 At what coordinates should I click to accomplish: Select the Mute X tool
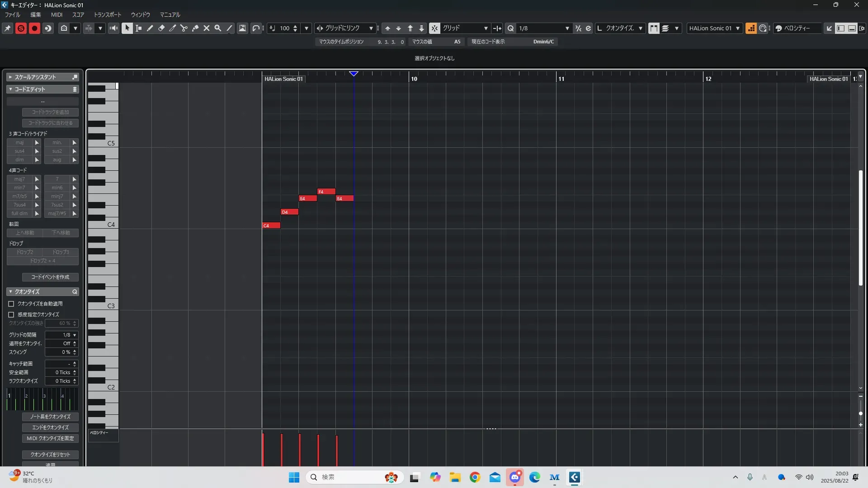coord(206,28)
